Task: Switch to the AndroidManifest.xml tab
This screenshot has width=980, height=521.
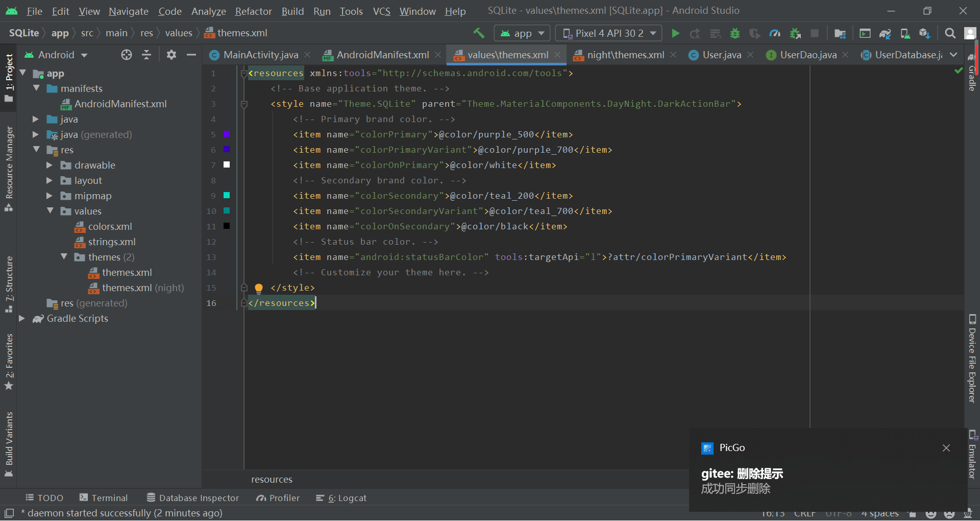Action: tap(382, 55)
